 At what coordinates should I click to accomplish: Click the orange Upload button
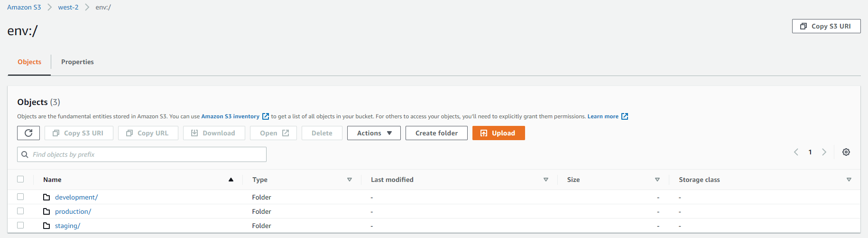click(x=499, y=133)
